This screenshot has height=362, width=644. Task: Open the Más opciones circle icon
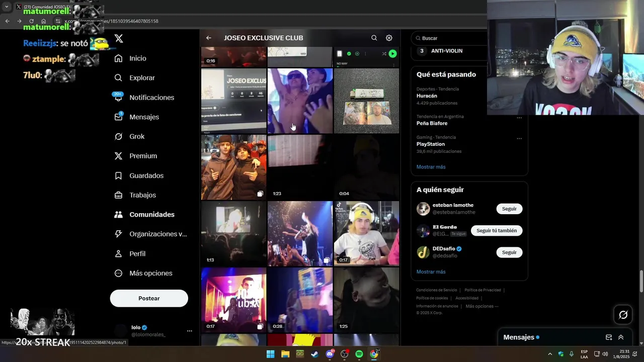(x=118, y=273)
